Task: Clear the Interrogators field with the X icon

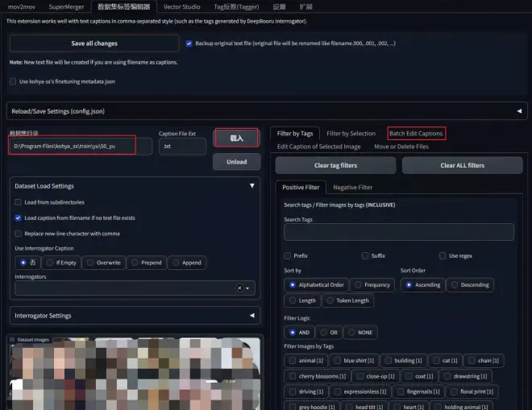Action: click(x=239, y=288)
